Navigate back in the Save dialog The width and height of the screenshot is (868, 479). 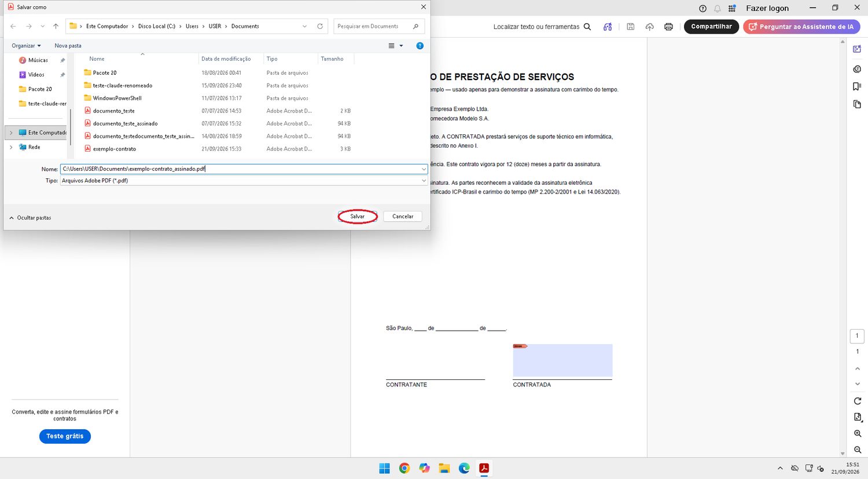[x=13, y=26]
